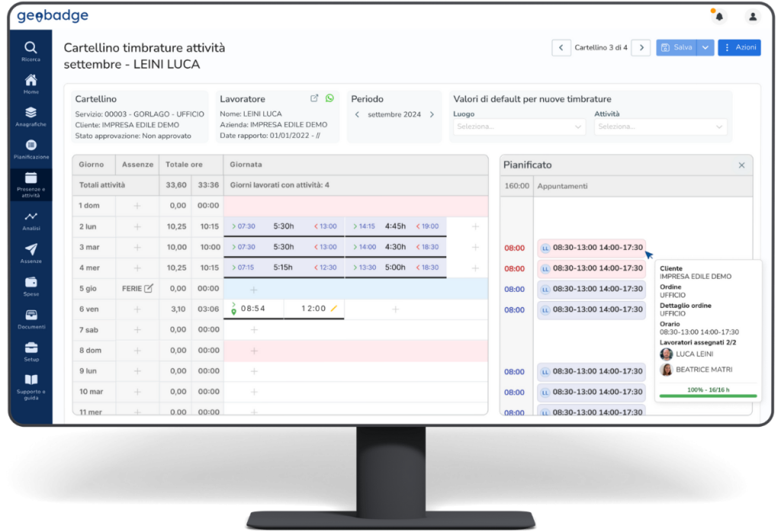
Task: Click the notification bell icon
Action: point(718,17)
